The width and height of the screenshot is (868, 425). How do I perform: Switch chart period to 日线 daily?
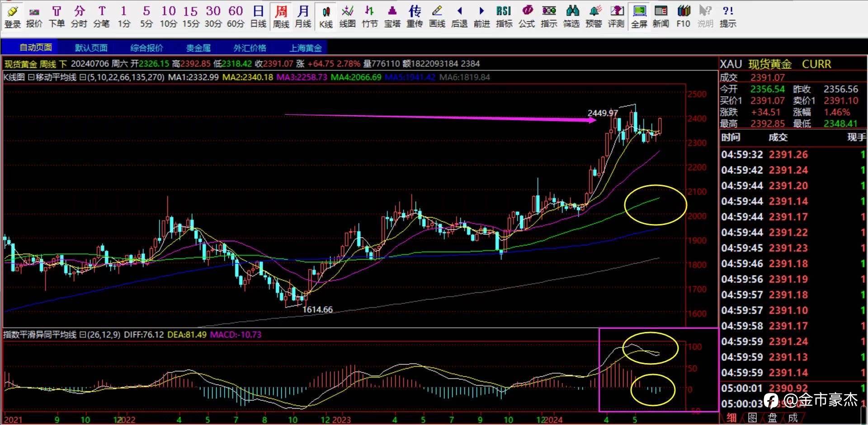(258, 16)
